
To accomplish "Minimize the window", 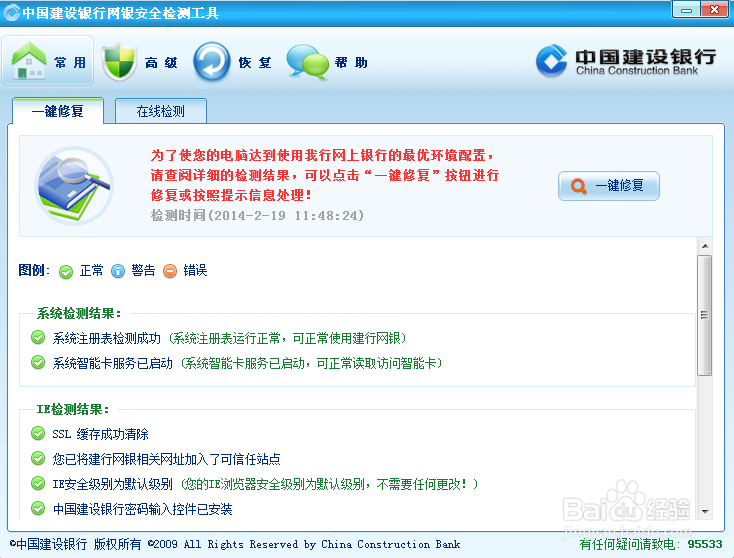I will (x=687, y=10).
